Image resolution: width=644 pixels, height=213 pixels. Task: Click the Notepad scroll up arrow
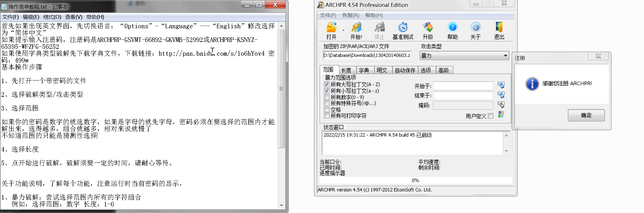tap(281, 26)
